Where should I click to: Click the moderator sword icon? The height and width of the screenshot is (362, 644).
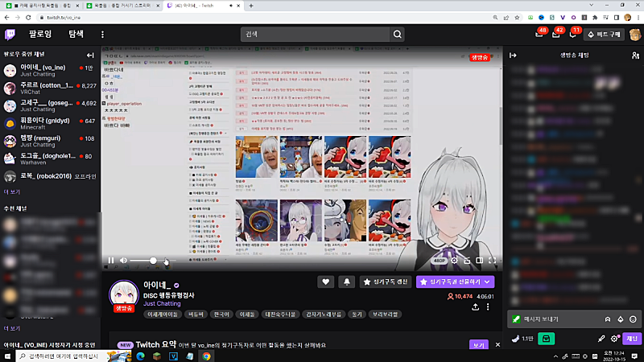click(x=601, y=339)
